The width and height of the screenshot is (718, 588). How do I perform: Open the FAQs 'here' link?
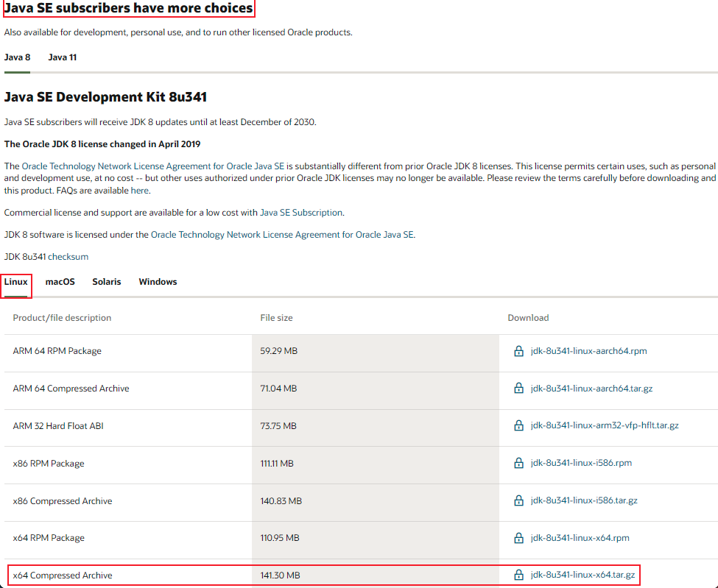point(140,191)
